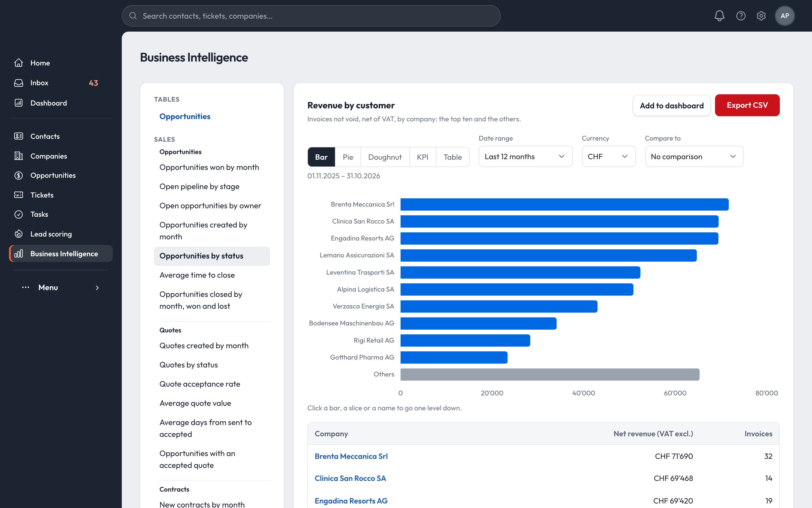Switch chart type to KPI
The height and width of the screenshot is (508, 812).
(x=422, y=157)
